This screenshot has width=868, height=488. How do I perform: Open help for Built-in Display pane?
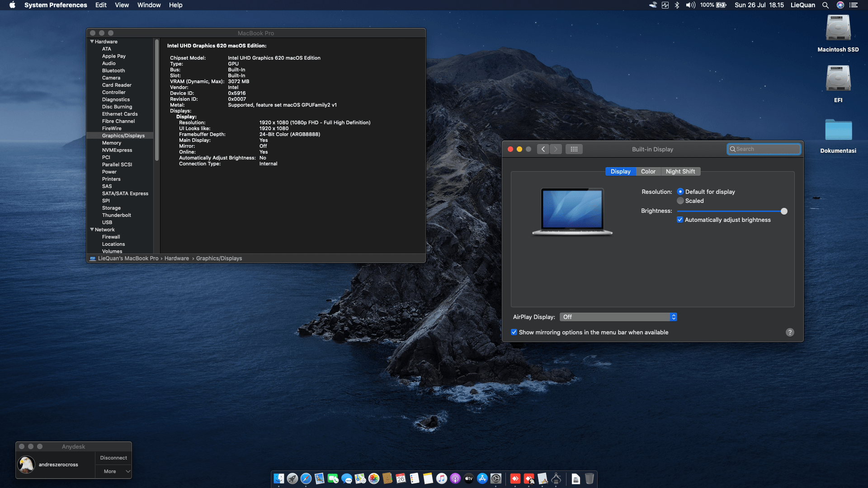click(790, 332)
